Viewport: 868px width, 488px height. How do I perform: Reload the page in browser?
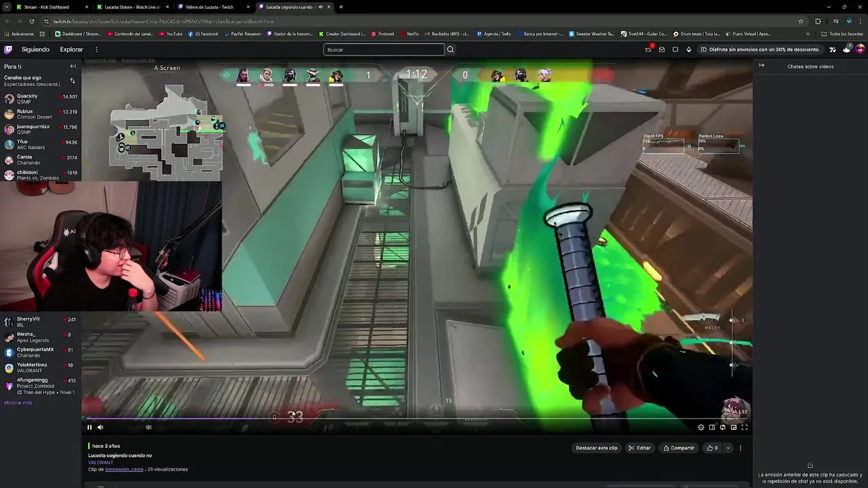32,21
